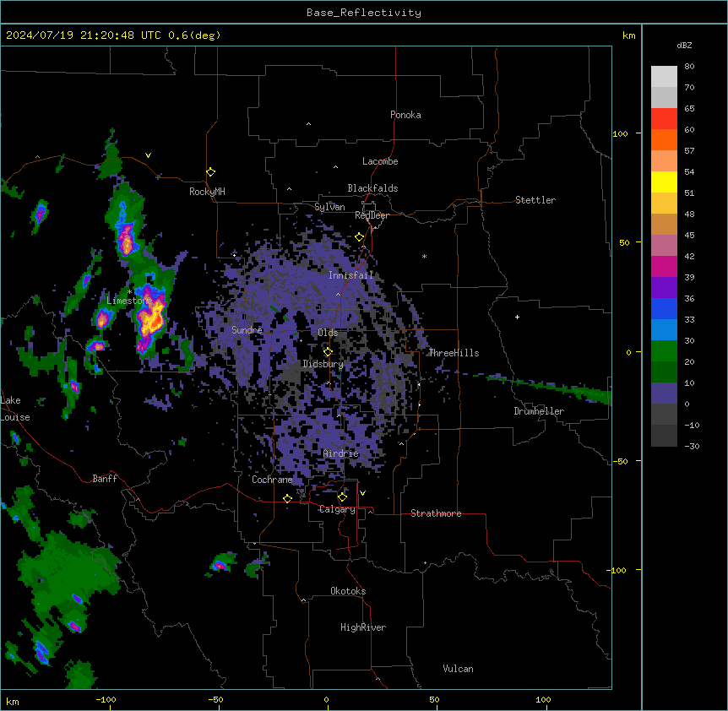728x711 pixels.
Task: Click the white plus marker west of Drumheller region
Action: point(517,317)
